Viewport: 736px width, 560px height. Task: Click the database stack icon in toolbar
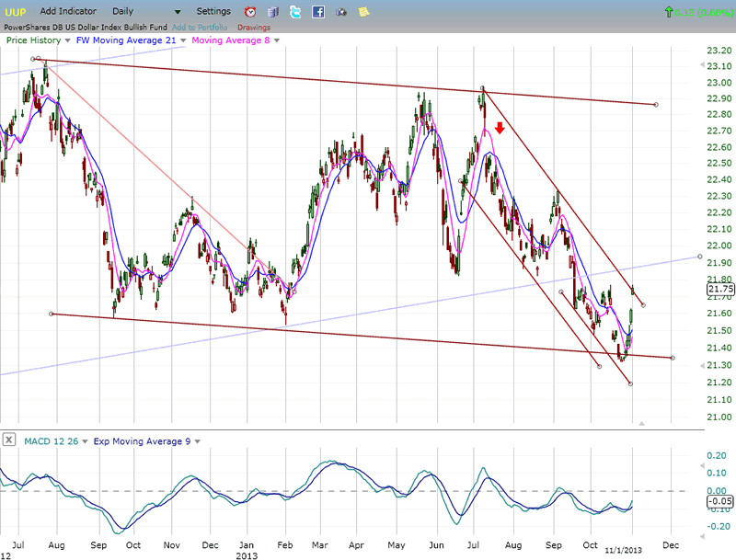point(273,12)
